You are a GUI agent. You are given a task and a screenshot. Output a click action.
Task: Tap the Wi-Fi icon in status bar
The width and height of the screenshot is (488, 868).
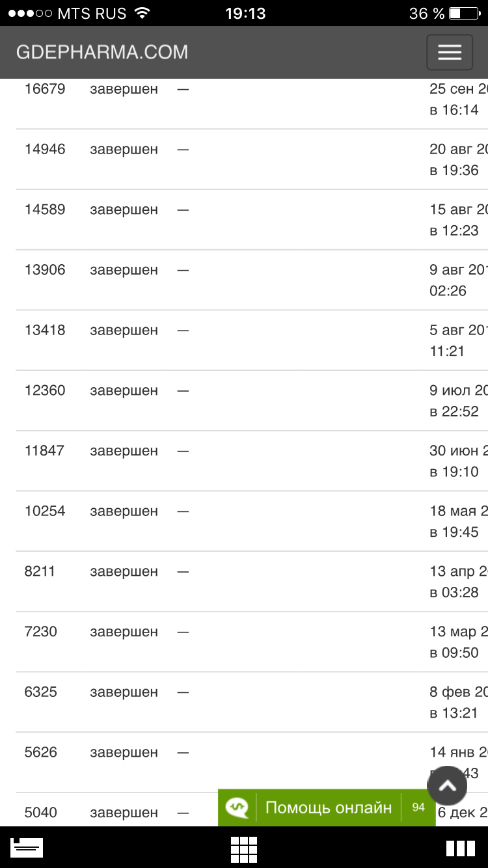[x=142, y=13]
